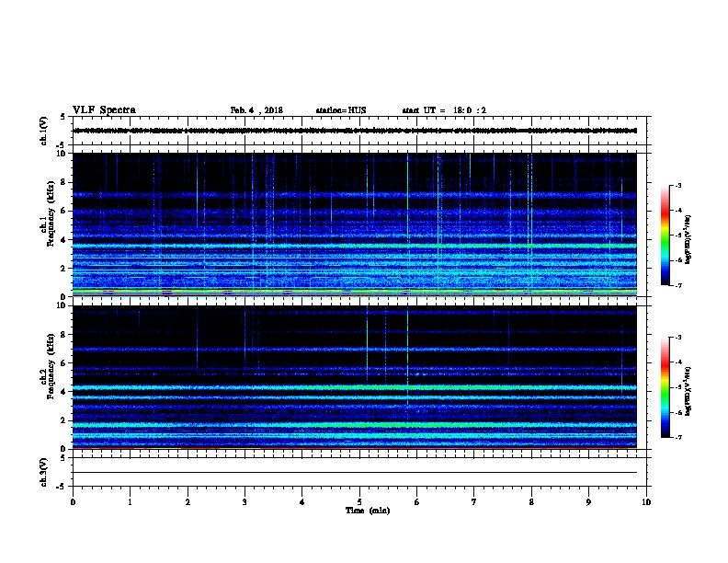
Task: Click the "10" tick on the time axis
Action: [646, 502]
